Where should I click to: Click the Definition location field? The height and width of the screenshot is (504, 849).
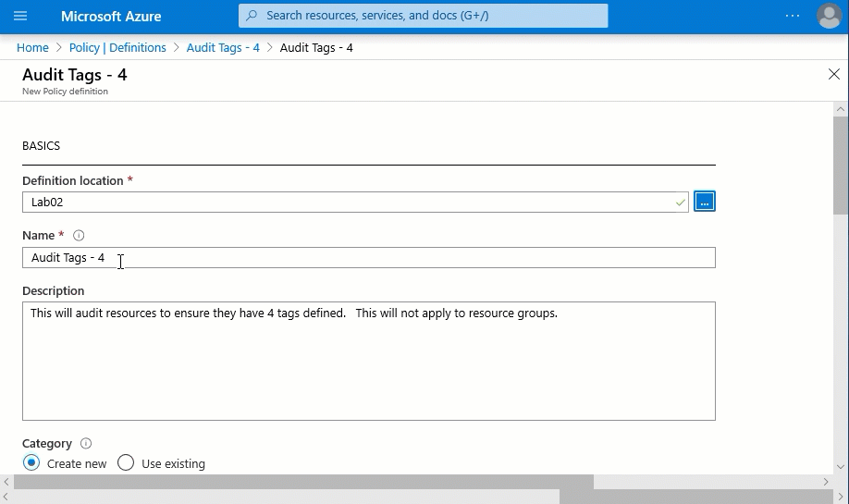(351, 202)
